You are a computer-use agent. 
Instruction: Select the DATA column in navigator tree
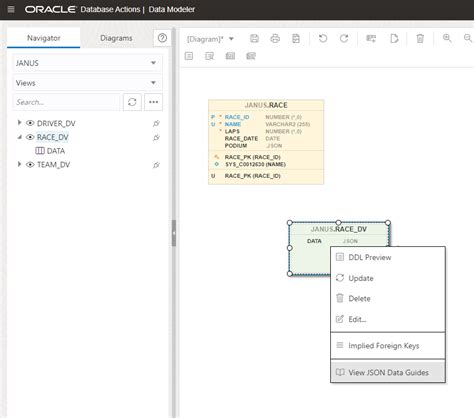pyautogui.click(x=56, y=151)
